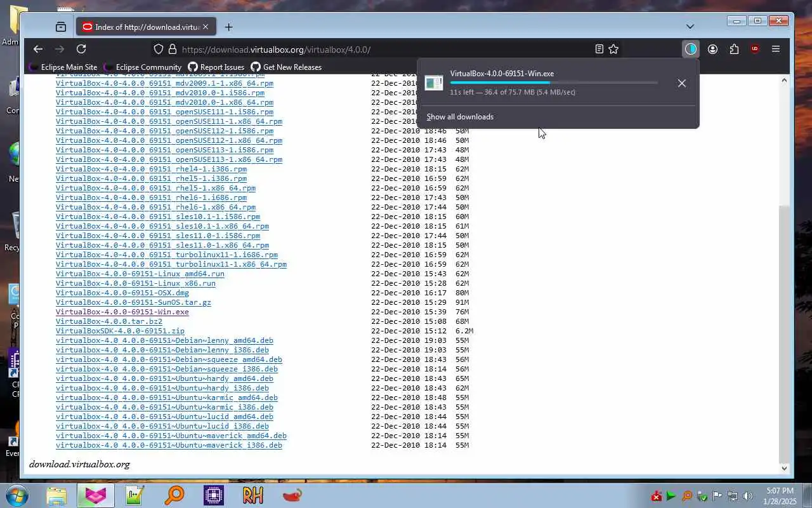Click the pink browser taskbar icon

[x=96, y=495]
